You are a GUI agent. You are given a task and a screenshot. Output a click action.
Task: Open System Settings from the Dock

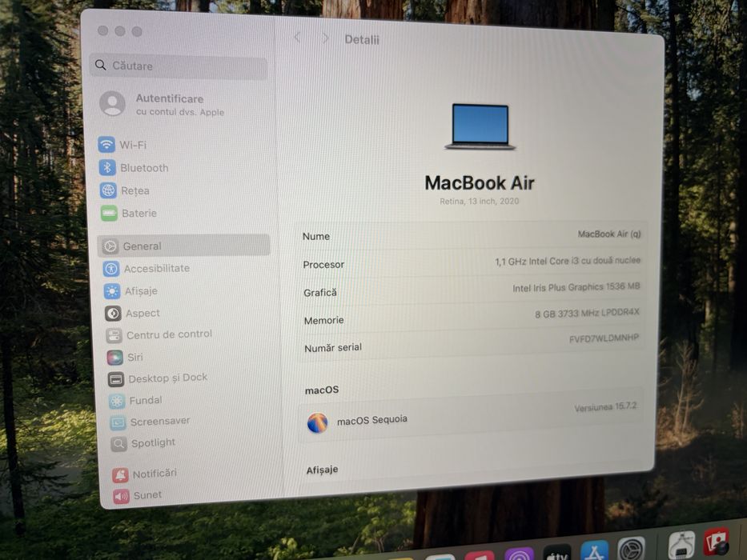coord(631,549)
